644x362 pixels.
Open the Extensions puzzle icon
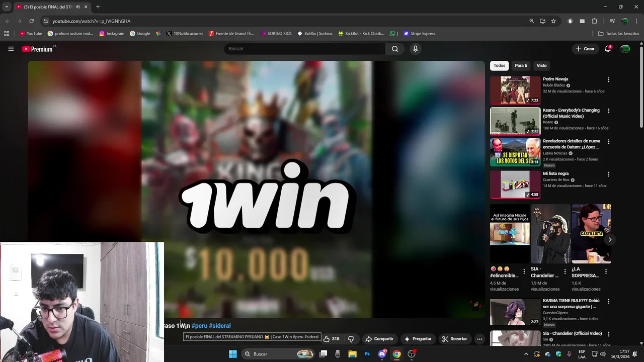click(594, 21)
